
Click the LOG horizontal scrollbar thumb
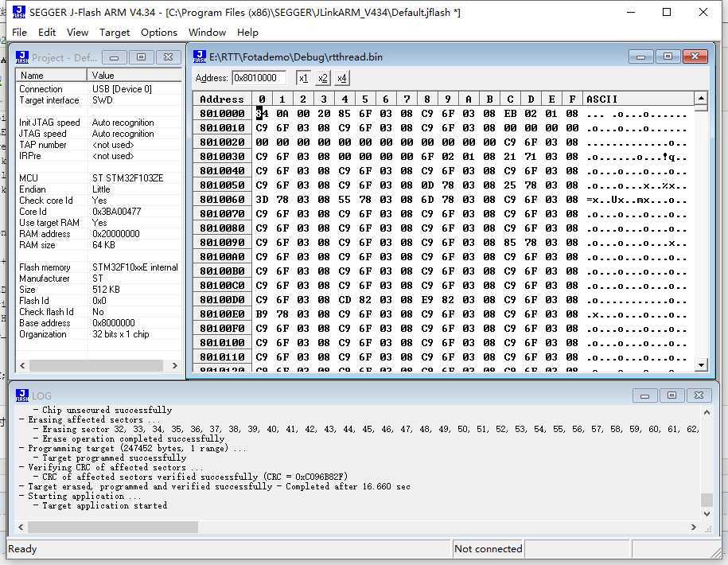click(x=113, y=527)
